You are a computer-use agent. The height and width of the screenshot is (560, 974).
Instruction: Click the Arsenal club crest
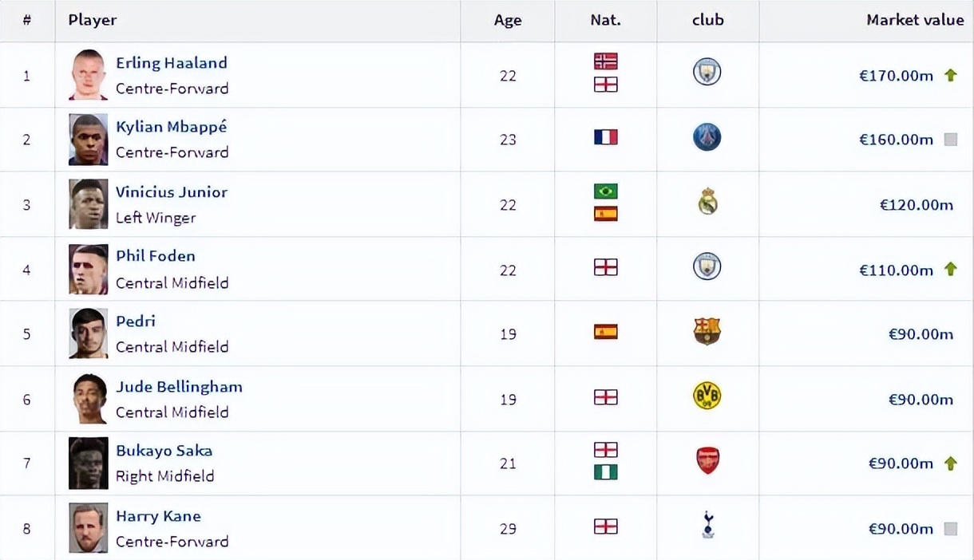(707, 461)
